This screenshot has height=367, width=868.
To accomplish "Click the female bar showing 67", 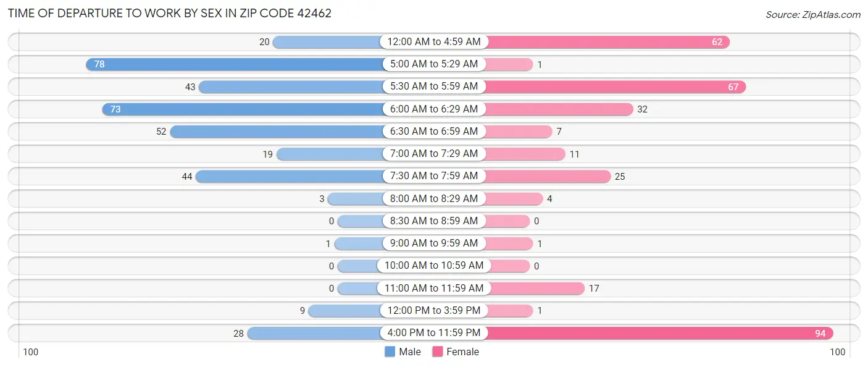I will click(615, 87).
